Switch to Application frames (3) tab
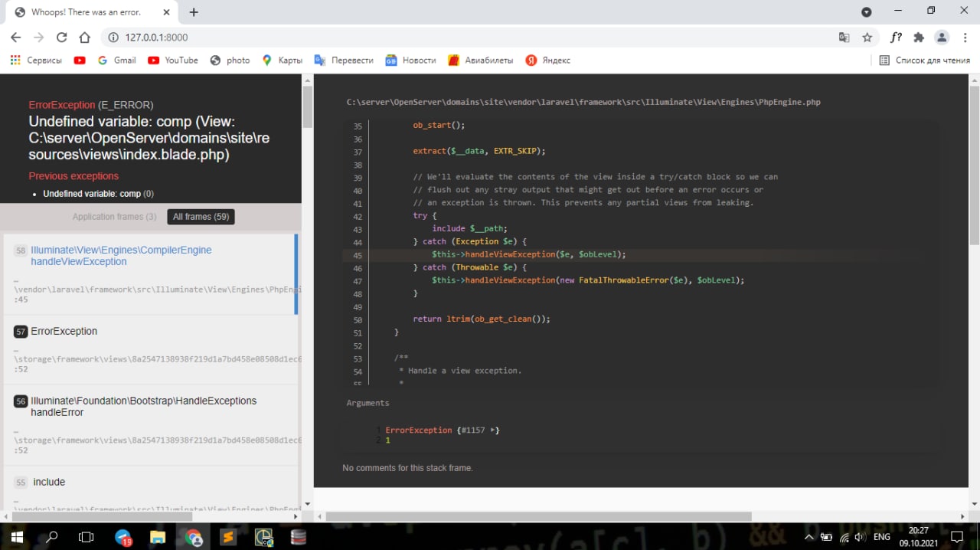The image size is (980, 550). pos(114,217)
